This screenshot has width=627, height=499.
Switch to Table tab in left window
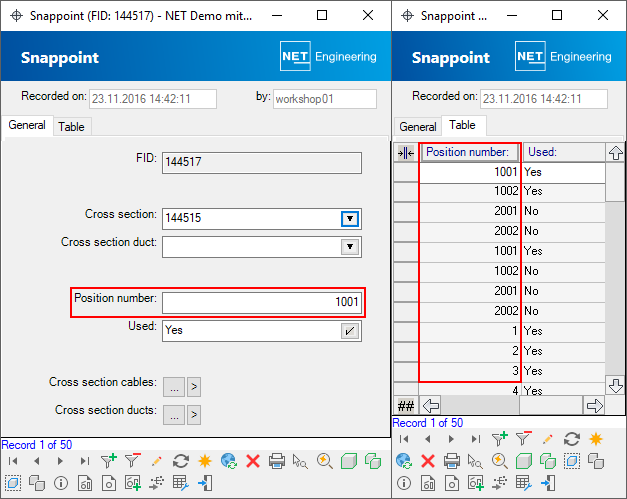coord(71,127)
